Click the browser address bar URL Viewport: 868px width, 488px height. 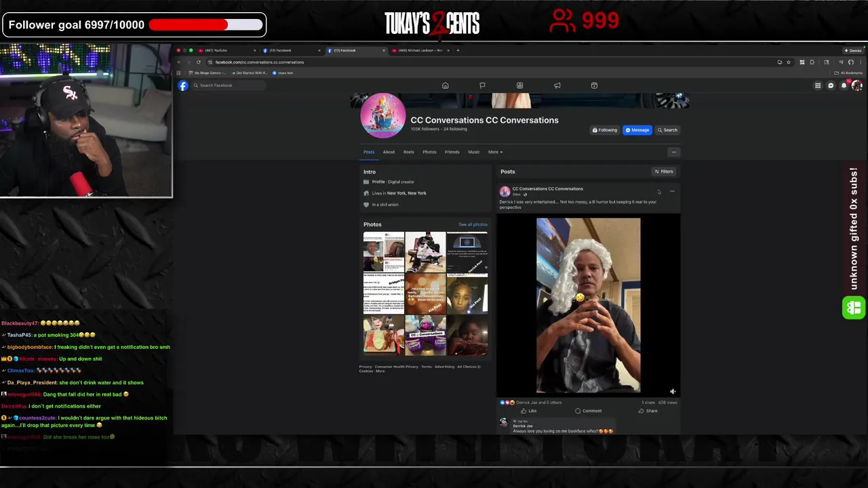point(260,62)
